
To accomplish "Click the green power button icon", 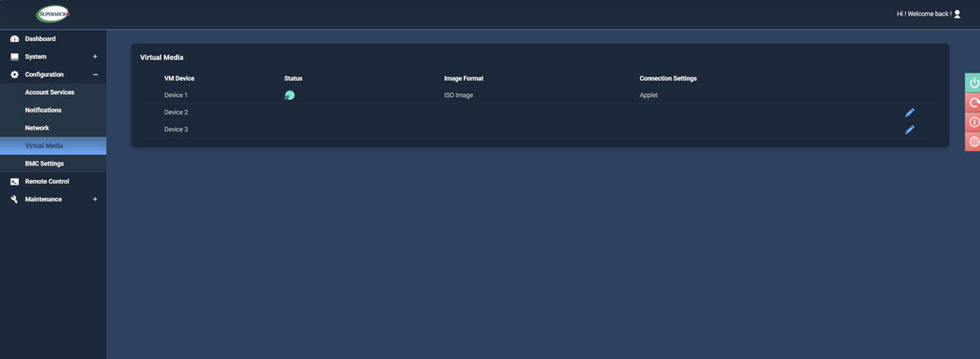I will (973, 83).
